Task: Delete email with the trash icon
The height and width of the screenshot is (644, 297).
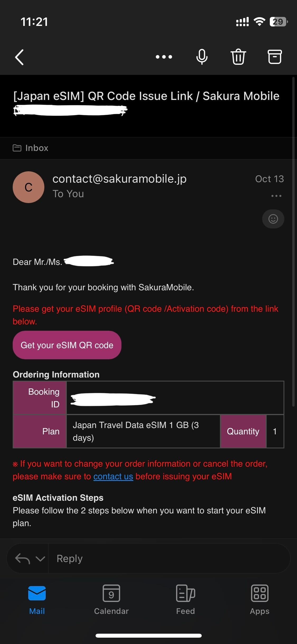Action: click(238, 57)
